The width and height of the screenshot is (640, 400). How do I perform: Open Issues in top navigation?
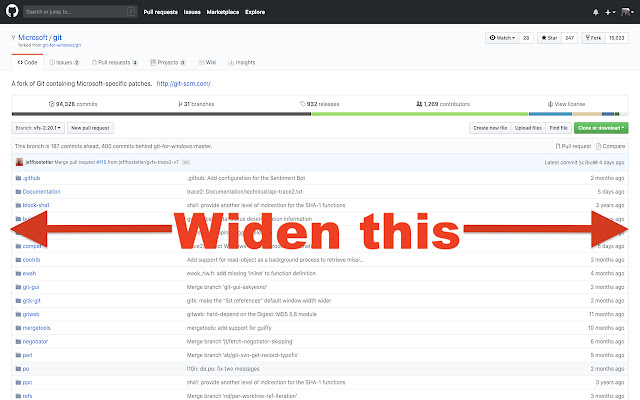192,12
